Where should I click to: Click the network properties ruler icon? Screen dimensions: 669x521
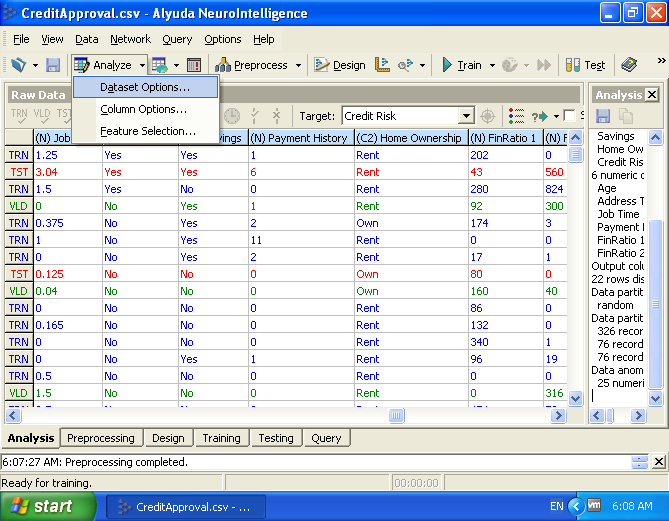tap(382, 65)
